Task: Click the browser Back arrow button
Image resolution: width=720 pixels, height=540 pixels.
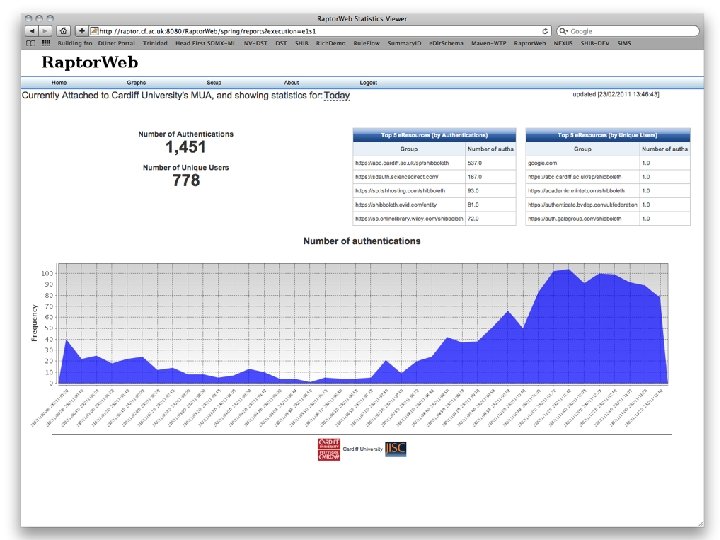Action: pos(32,31)
